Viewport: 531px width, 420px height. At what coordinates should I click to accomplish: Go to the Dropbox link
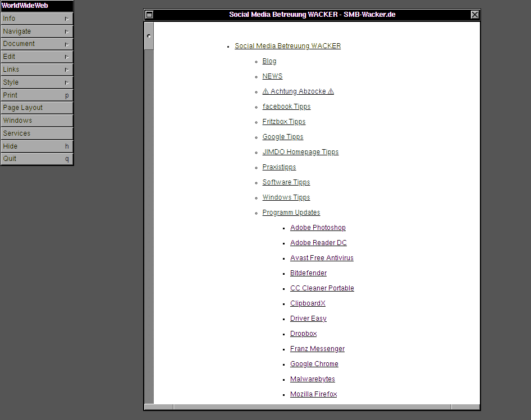click(304, 334)
